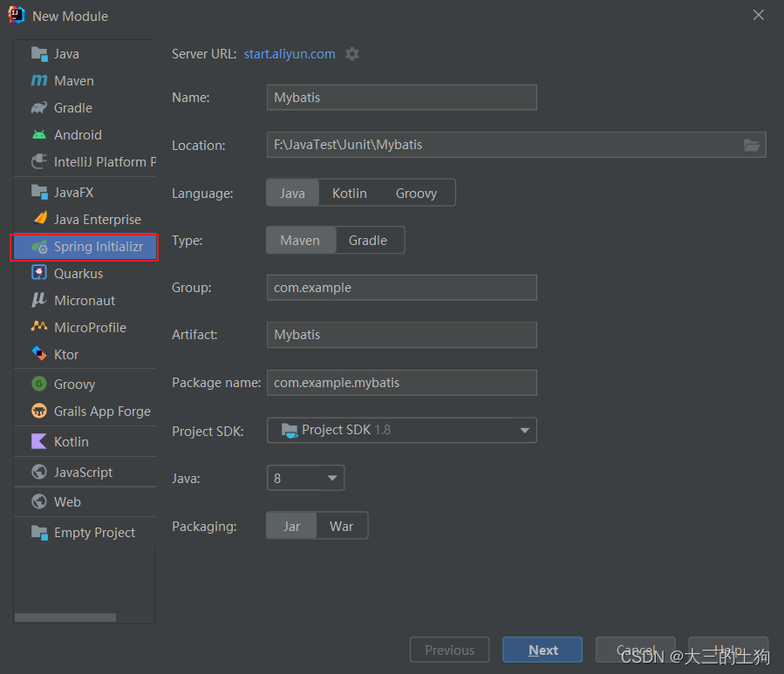The width and height of the screenshot is (784, 674).
Task: Click the Spring Initializr leaf icon
Action: click(x=39, y=247)
